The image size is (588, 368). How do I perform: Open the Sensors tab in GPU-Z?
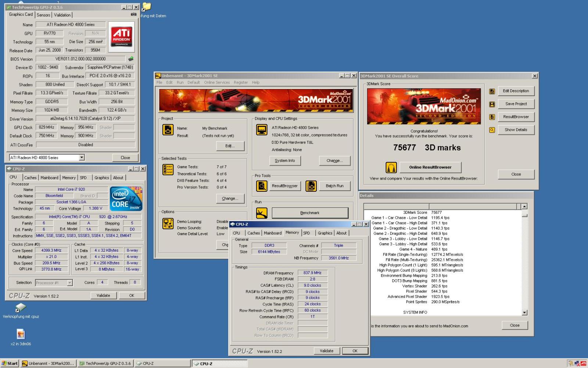[x=43, y=15]
